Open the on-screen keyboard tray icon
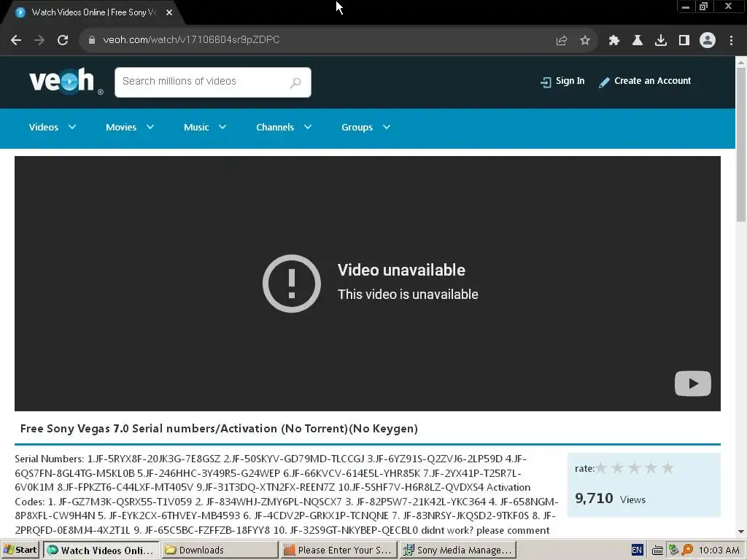The image size is (747, 560). (657, 550)
